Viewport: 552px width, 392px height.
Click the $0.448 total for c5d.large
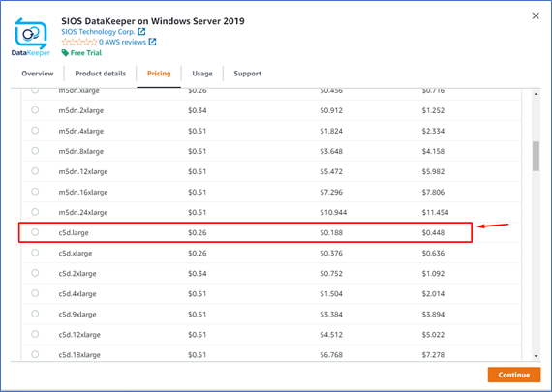click(x=433, y=233)
